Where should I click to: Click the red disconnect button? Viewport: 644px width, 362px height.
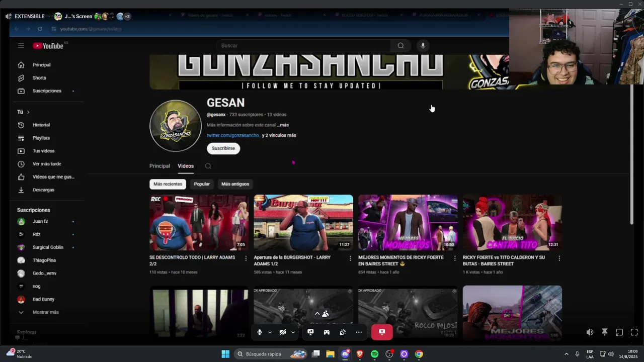tap(382, 332)
